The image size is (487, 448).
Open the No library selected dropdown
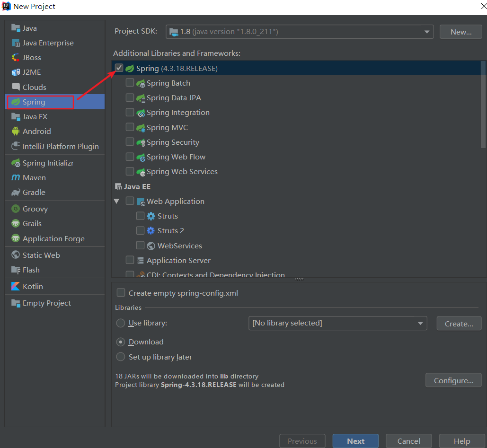[x=337, y=323]
